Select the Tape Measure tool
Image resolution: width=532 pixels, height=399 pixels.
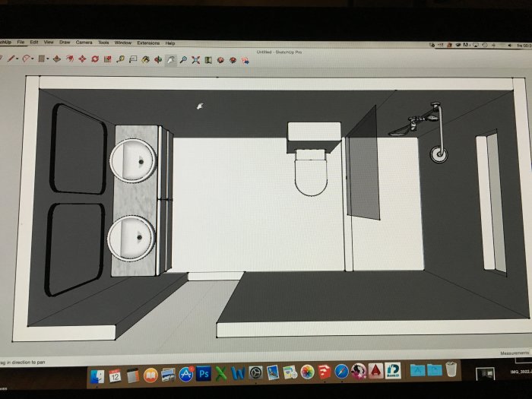pyautogui.click(x=120, y=59)
